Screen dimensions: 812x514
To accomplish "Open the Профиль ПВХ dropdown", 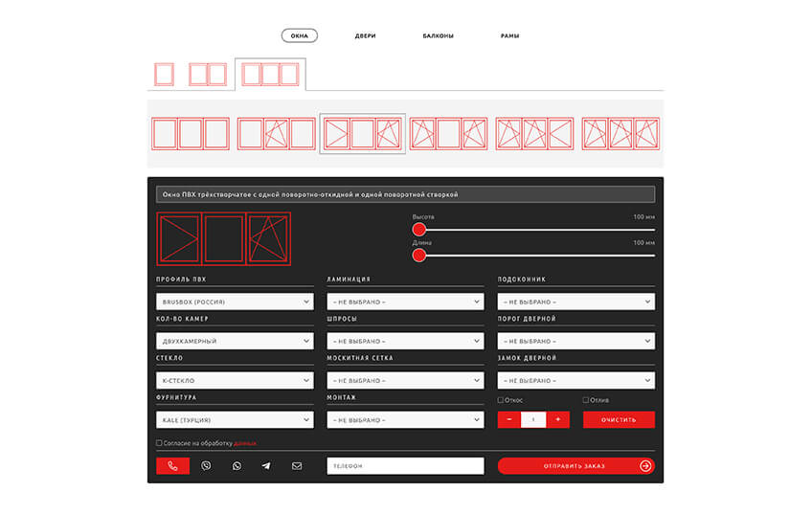I will click(x=235, y=302).
